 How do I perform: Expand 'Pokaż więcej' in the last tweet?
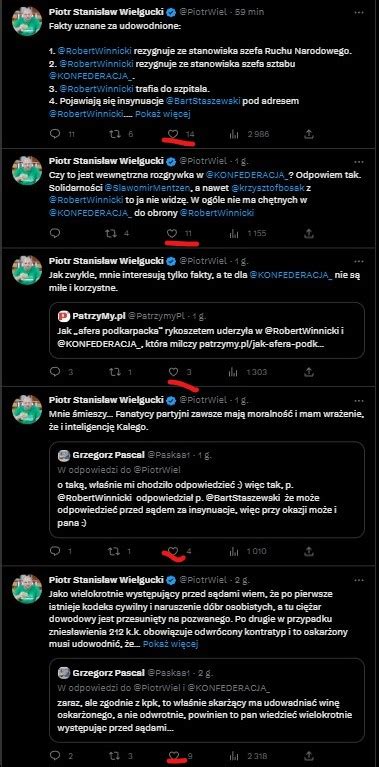coord(171,644)
